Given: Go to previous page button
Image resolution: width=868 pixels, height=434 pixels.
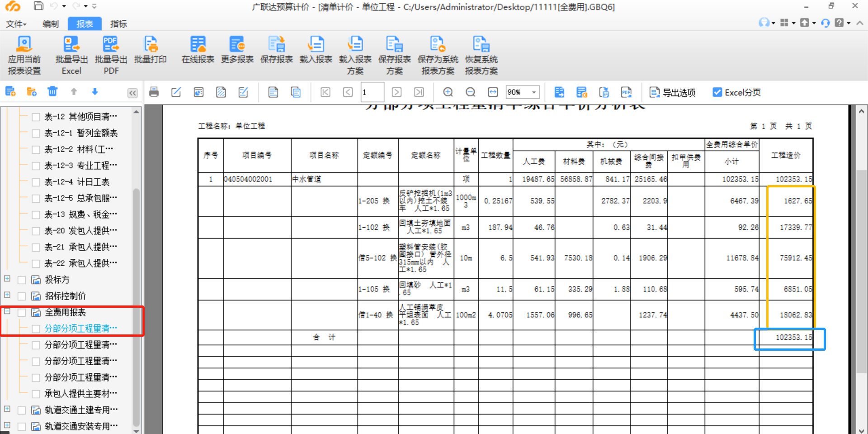Looking at the screenshot, I should 348,92.
